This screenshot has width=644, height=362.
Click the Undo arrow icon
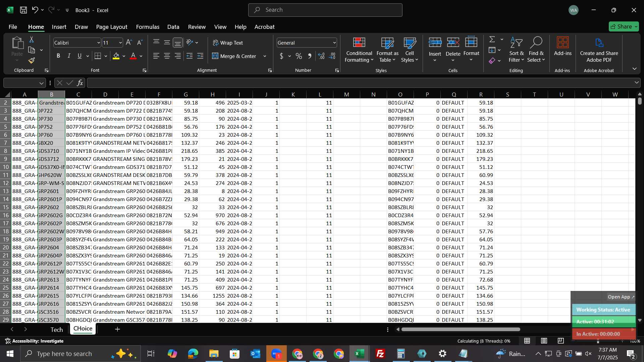[x=35, y=10]
